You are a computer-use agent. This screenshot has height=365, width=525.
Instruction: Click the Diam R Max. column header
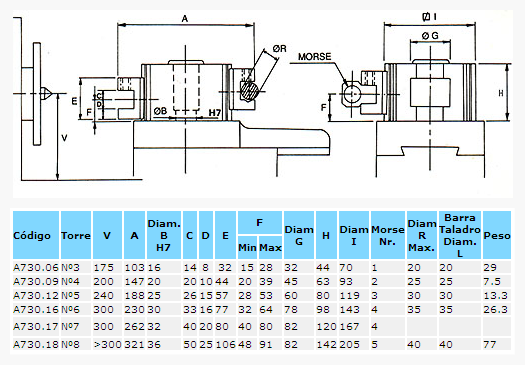[x=422, y=235]
